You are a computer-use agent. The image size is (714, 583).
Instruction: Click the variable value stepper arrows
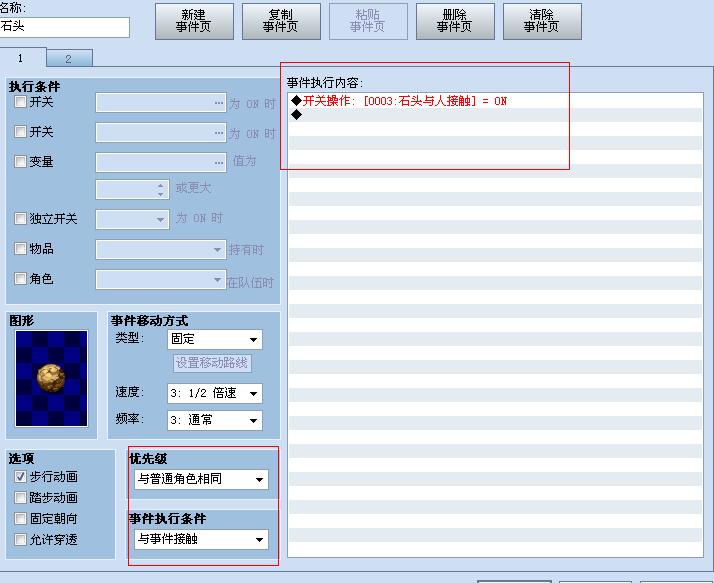(160, 190)
